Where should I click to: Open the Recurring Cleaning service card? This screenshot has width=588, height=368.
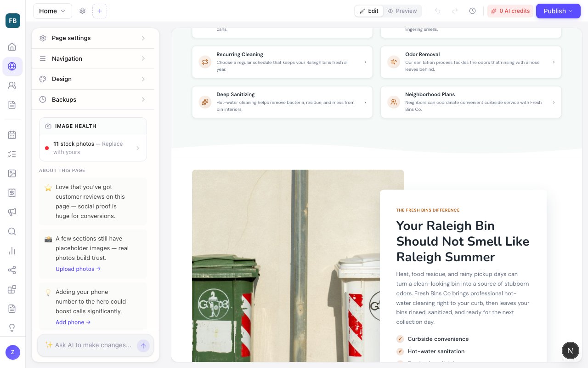282,62
